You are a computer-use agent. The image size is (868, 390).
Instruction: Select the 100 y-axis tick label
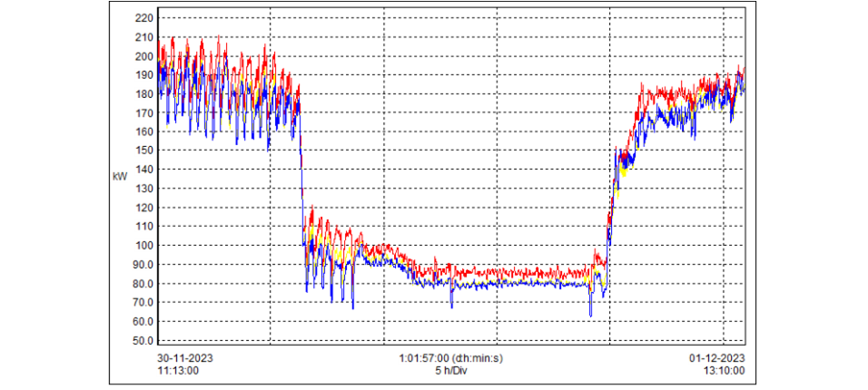pos(143,246)
